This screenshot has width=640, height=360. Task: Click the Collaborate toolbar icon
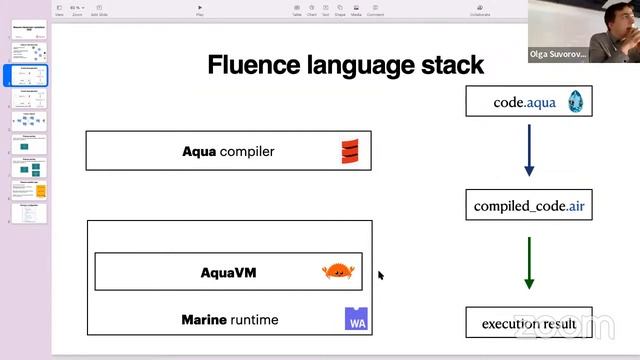pos(480,10)
